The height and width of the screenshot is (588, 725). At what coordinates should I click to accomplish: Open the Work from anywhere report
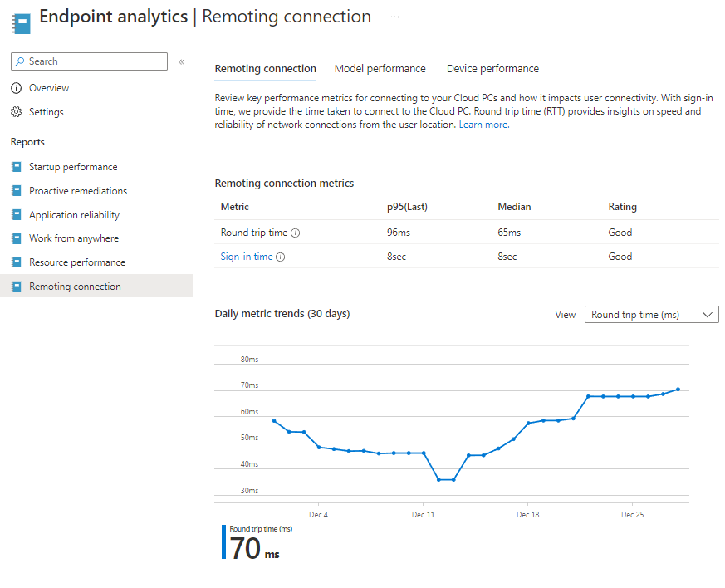tap(74, 238)
